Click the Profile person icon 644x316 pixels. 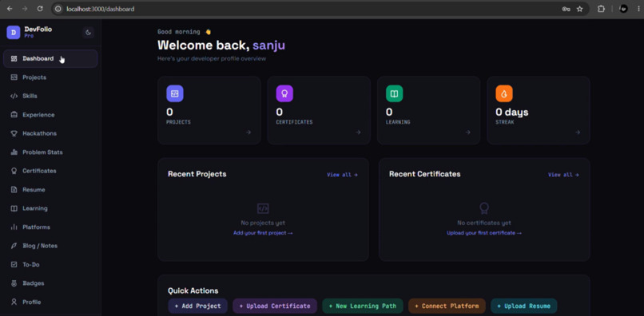14,302
